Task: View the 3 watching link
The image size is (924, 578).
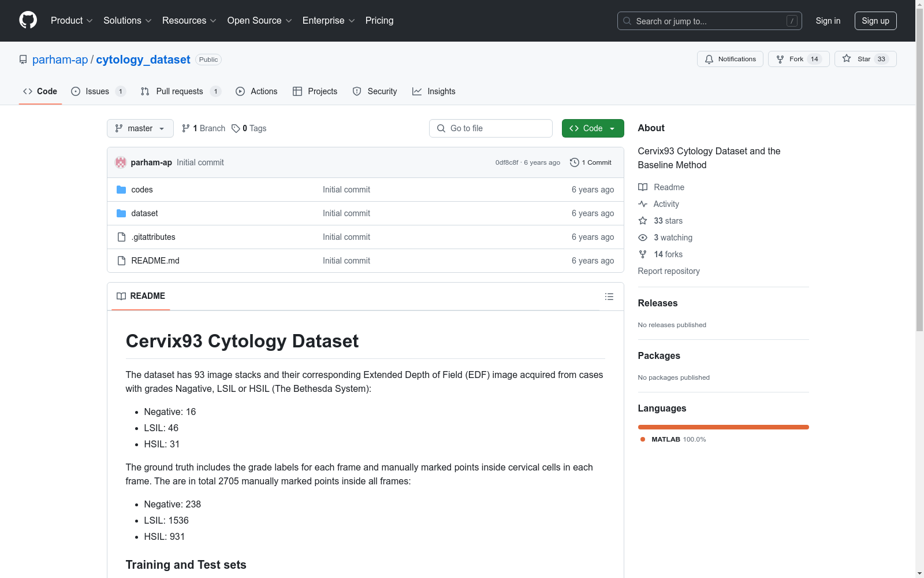Action: tap(665, 238)
